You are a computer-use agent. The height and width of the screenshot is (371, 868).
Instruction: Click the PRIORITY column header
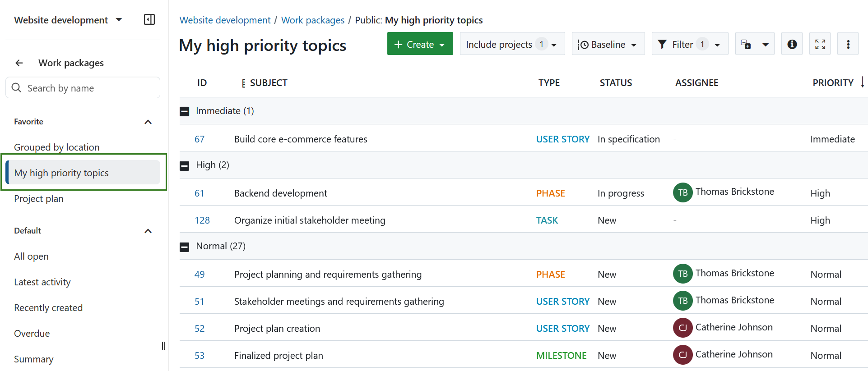click(x=833, y=83)
